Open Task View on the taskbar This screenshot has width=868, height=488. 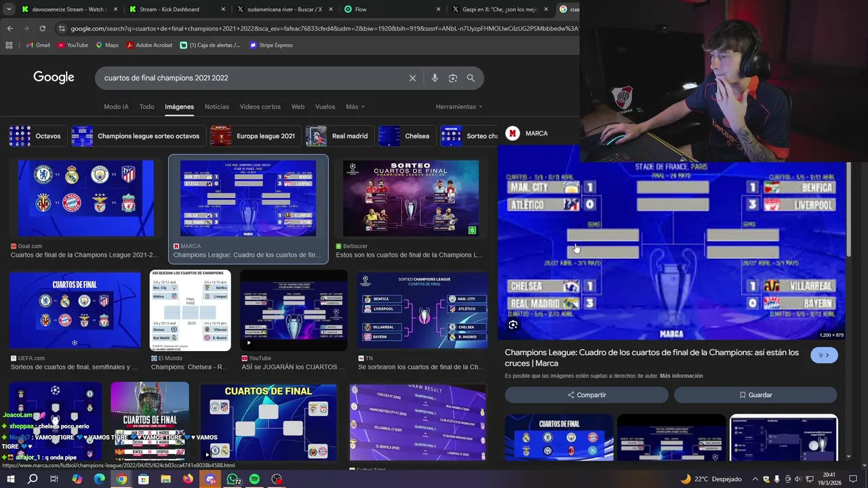[x=54, y=479]
